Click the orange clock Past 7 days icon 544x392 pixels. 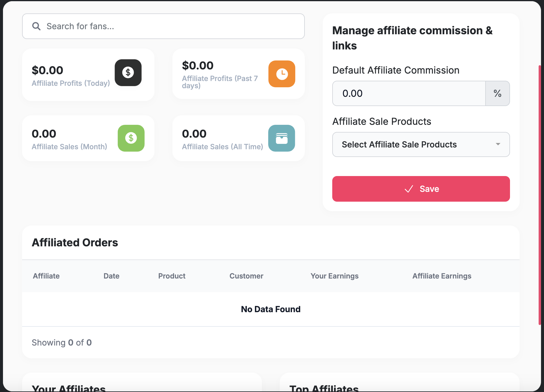coord(282,74)
